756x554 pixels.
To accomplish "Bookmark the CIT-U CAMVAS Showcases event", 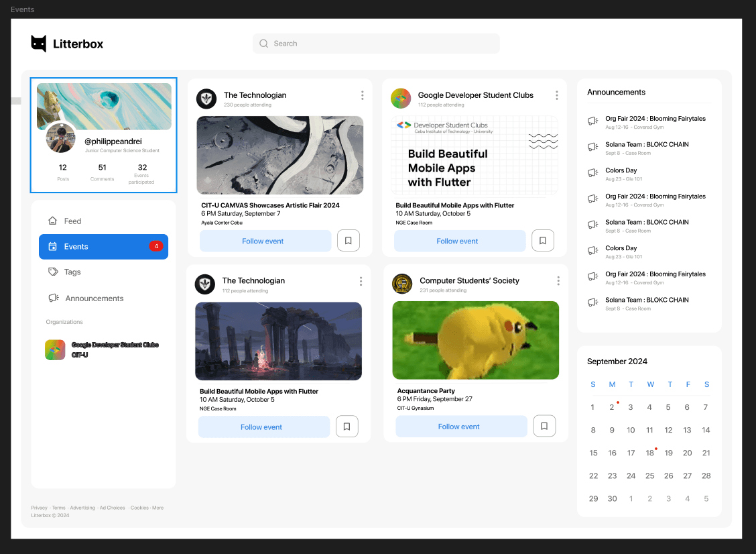I will coord(348,240).
